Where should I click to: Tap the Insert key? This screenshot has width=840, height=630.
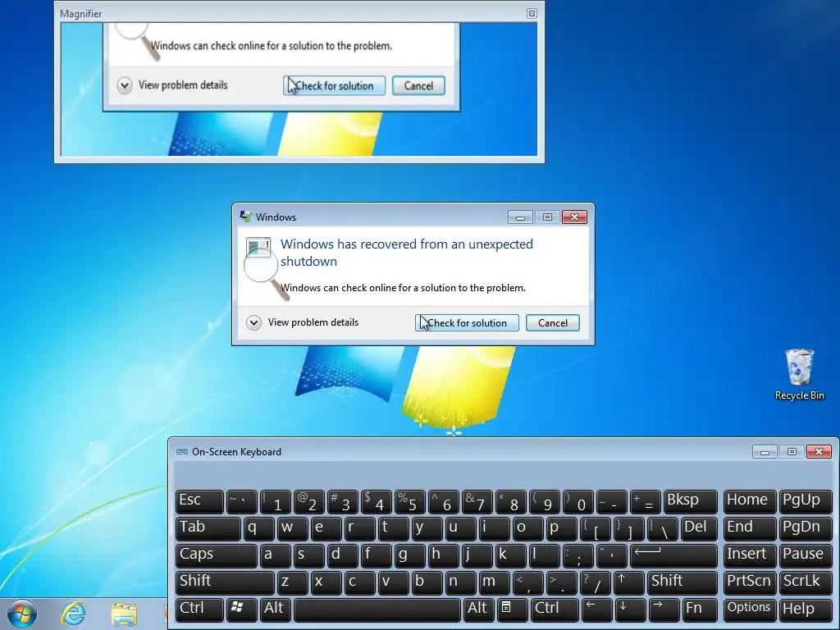pos(750,555)
